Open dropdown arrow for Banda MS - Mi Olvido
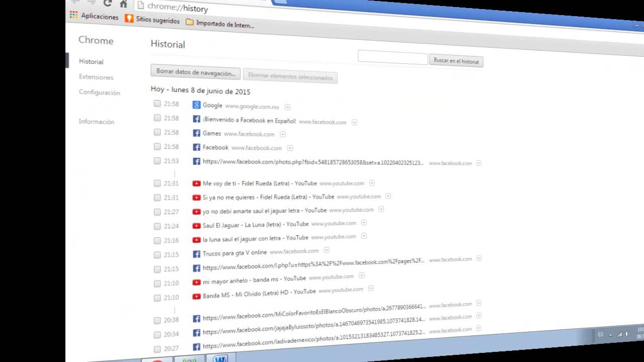Viewport: 644px width, 362px height. click(371, 289)
